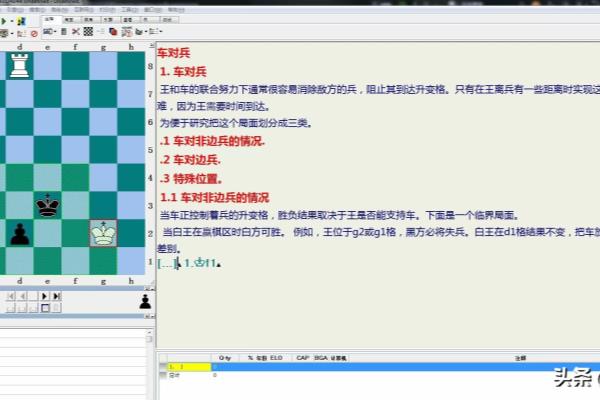Click the black pawn on d2
This screenshot has width=600, height=400.
[20, 233]
